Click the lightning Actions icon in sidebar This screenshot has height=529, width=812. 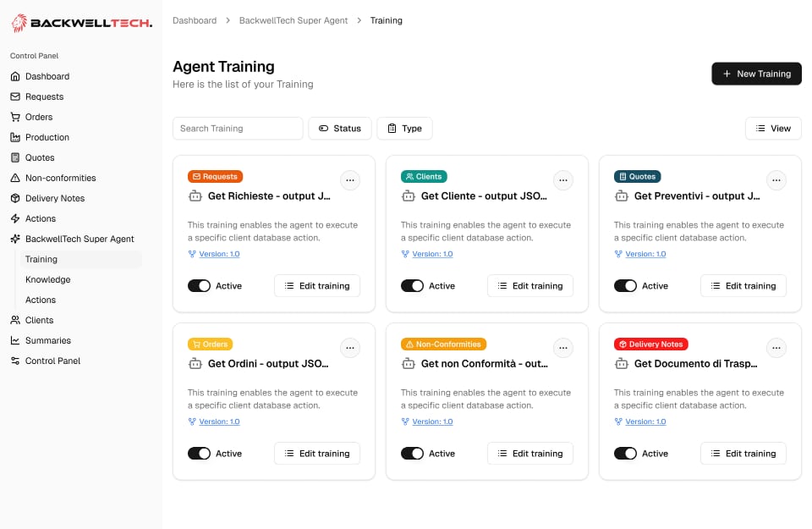15,218
